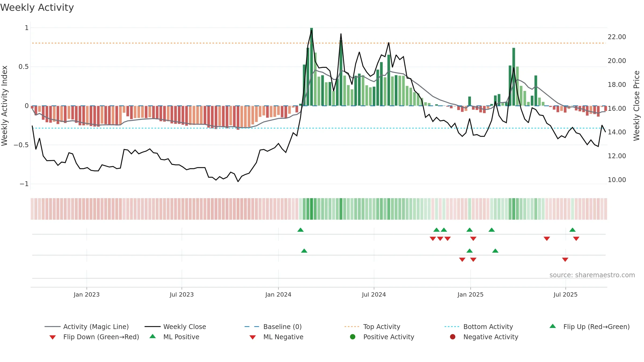
Task: Click the 0.5 activity axis tick
Action: pyautogui.click(x=24, y=67)
